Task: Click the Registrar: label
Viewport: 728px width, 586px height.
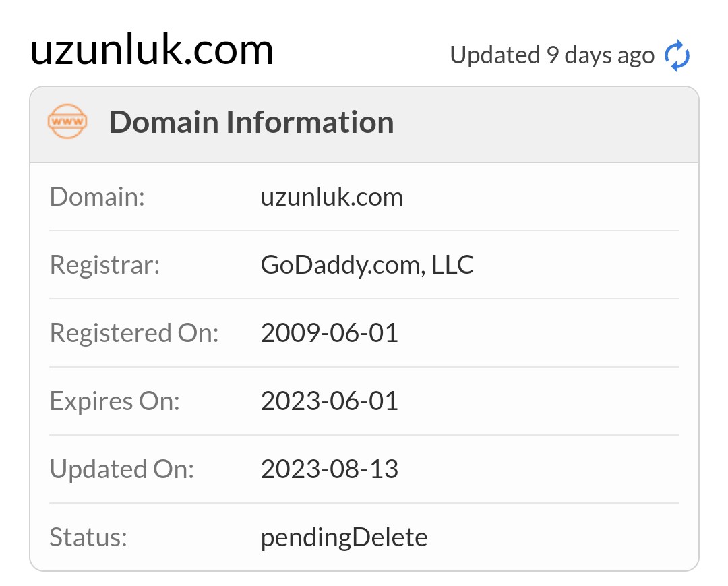Action: coord(105,264)
